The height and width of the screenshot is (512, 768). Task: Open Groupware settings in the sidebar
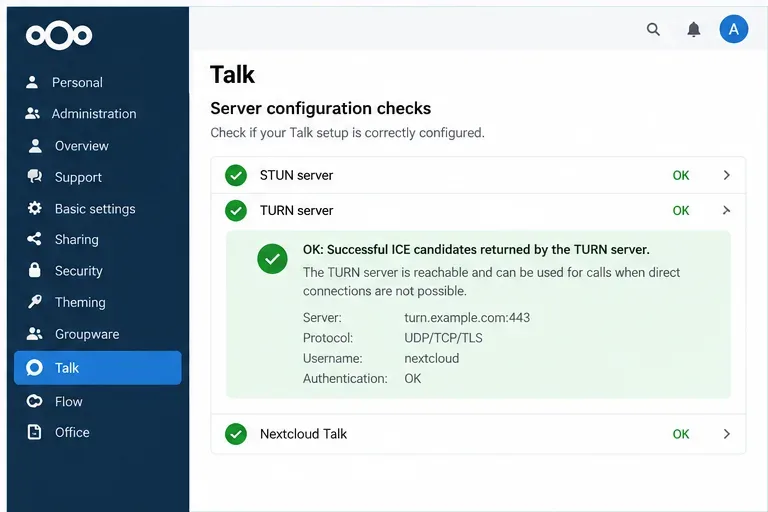[87, 334]
